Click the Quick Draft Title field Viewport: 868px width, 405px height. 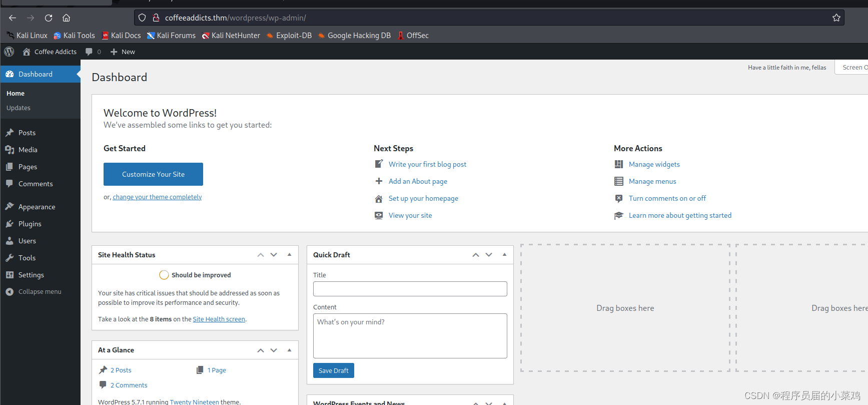pyautogui.click(x=410, y=289)
